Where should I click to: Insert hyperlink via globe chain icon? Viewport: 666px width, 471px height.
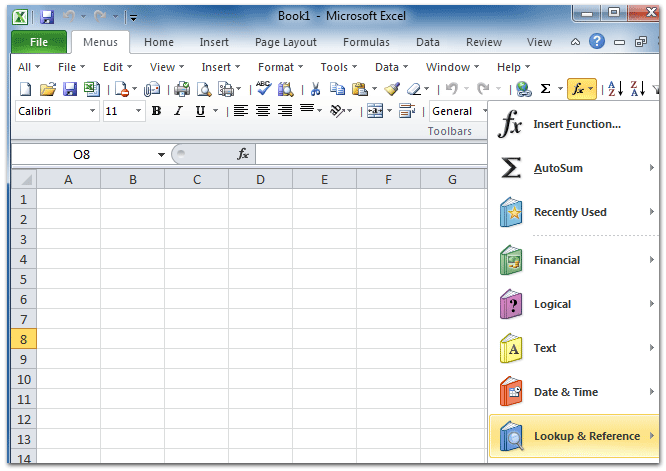[524, 89]
